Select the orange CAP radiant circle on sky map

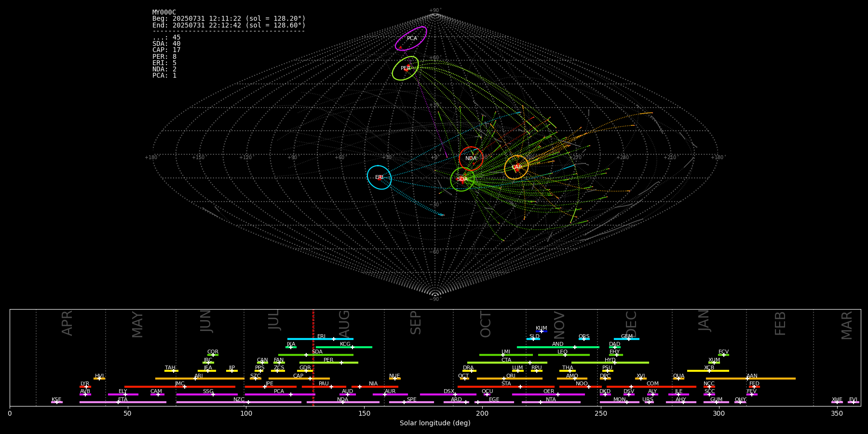516,167
